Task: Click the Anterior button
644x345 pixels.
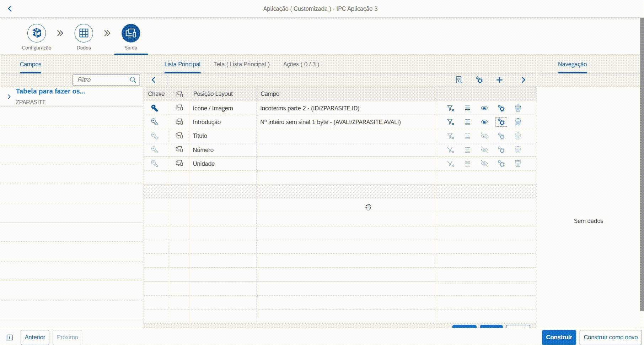Action: (35, 337)
